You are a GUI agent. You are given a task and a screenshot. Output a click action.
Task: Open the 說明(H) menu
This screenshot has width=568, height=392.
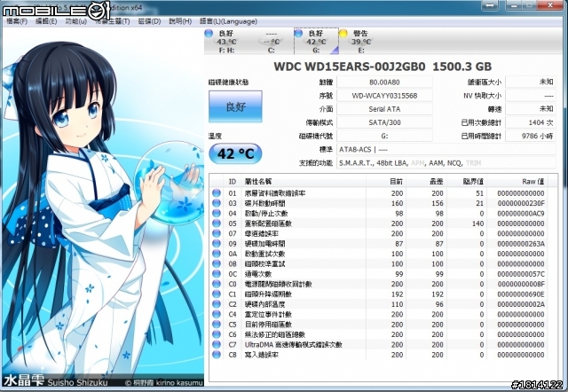(180, 21)
